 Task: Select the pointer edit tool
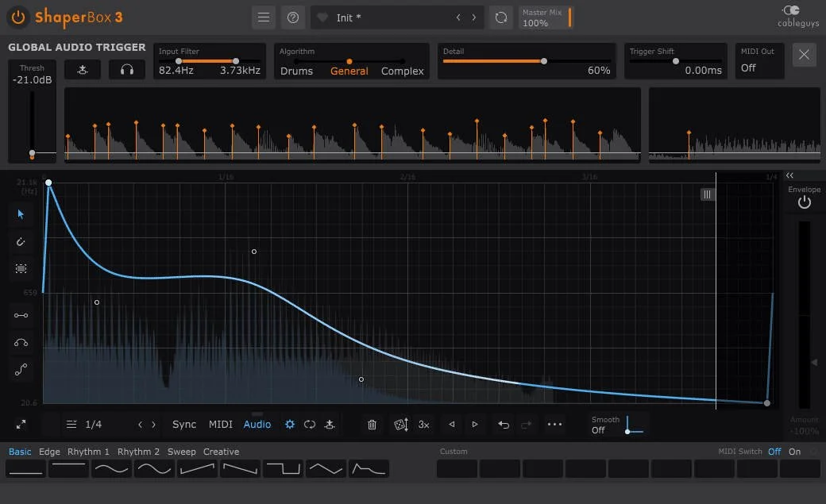click(21, 214)
